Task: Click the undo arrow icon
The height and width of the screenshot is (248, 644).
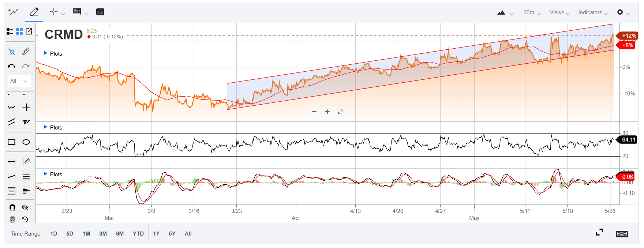Action: click(12, 66)
